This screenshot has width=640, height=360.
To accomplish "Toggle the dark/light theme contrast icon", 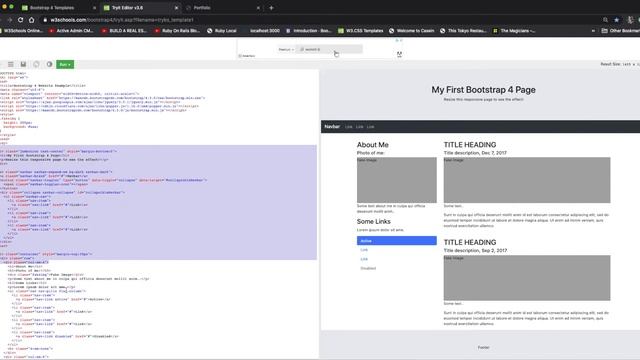I will point(49,64).
